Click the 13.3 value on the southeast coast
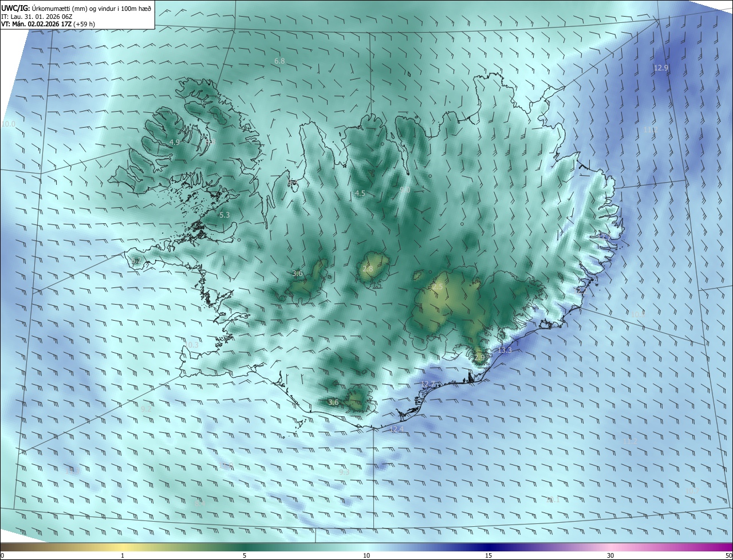Screen dimensions: 733x560 pos(505,350)
